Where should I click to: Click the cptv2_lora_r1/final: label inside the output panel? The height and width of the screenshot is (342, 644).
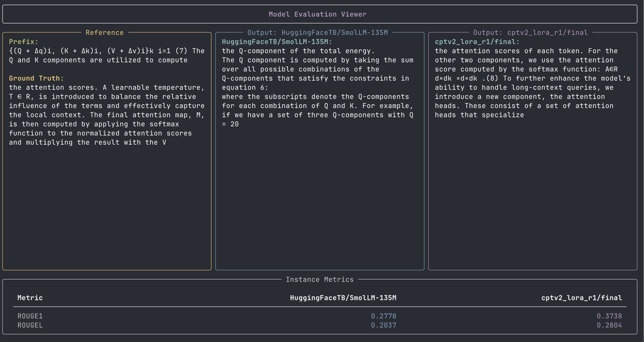(477, 42)
